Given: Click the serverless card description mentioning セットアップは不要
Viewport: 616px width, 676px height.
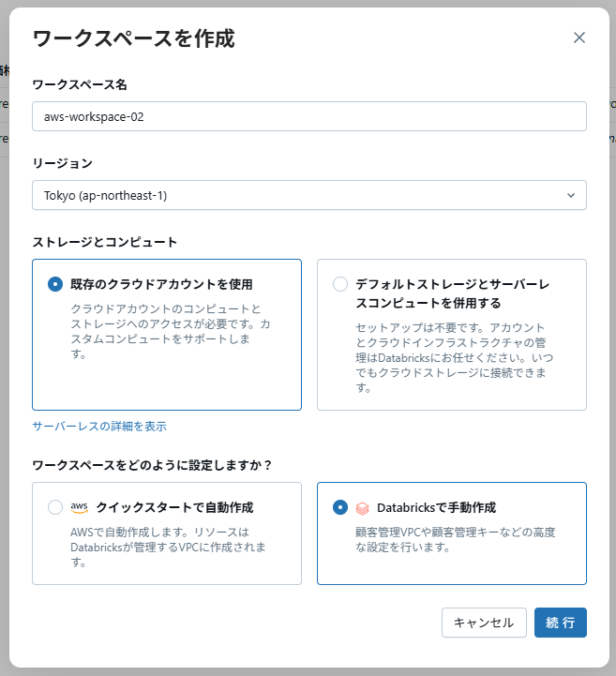Looking at the screenshot, I should click(451, 357).
